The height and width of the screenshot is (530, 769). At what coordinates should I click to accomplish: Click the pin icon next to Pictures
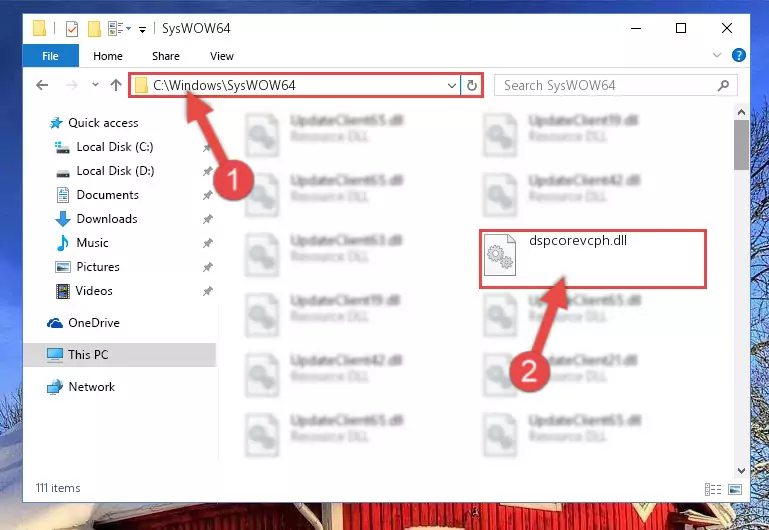point(207,267)
